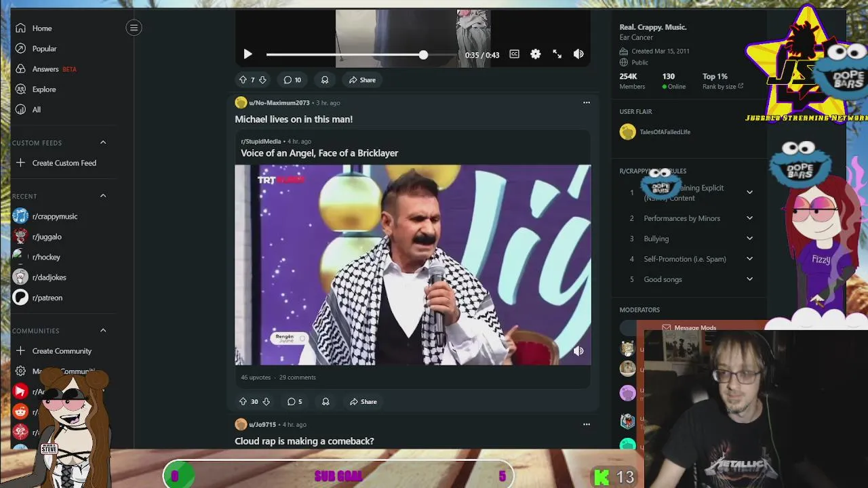Seek on the top video progress bar

361,54
